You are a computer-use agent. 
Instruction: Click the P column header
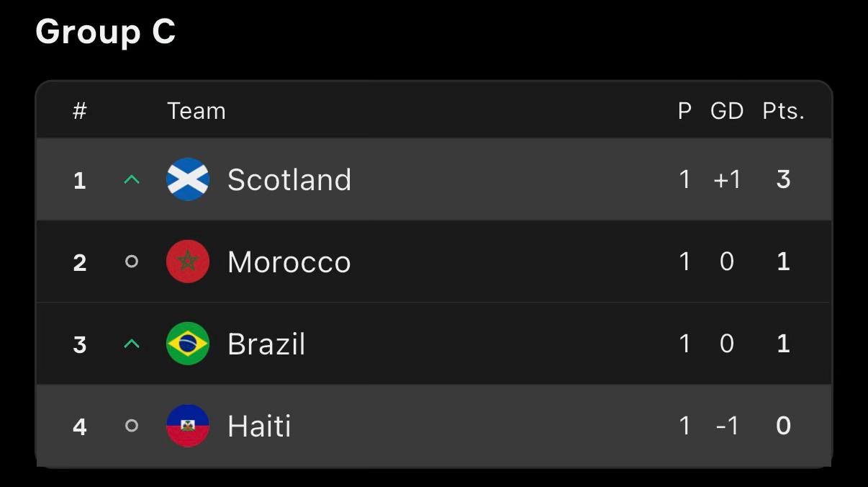684,111
